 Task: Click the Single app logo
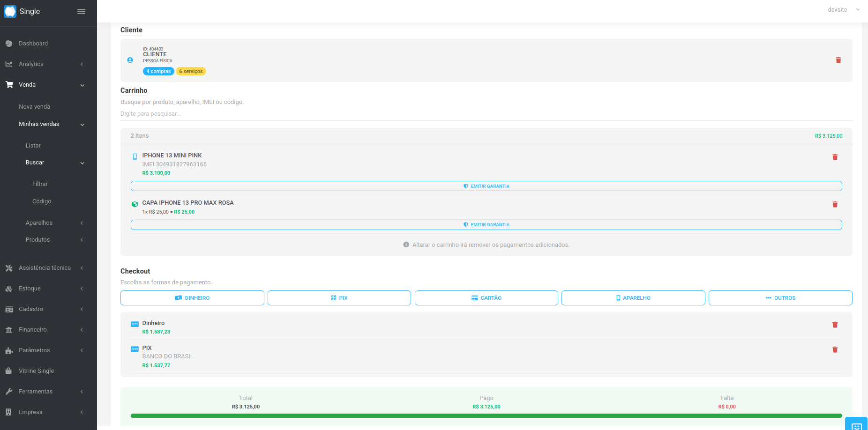coord(10,11)
